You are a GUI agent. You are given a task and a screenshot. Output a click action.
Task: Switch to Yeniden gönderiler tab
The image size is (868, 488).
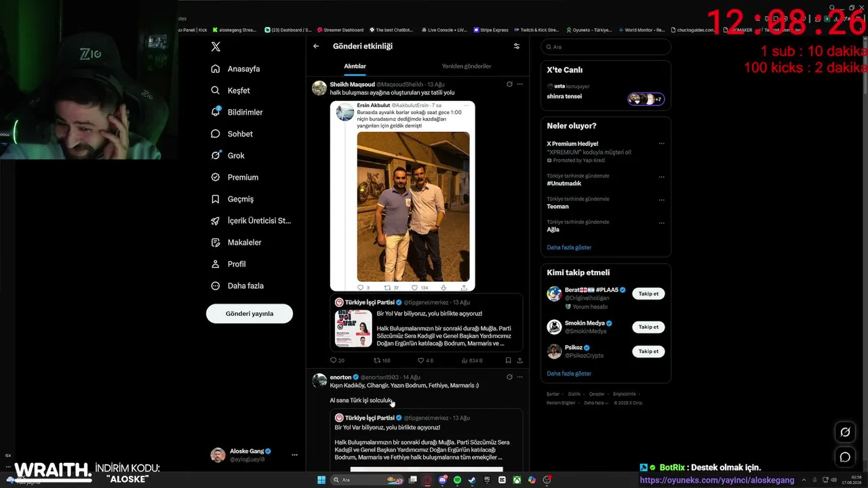(x=467, y=66)
